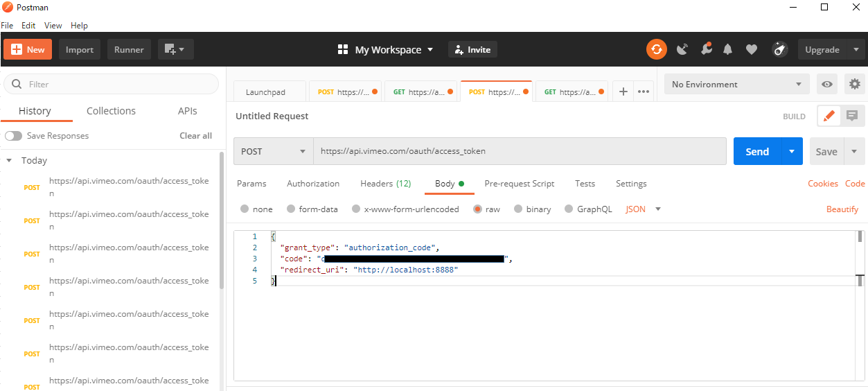
Task: Open the Params tab
Action: 251,184
